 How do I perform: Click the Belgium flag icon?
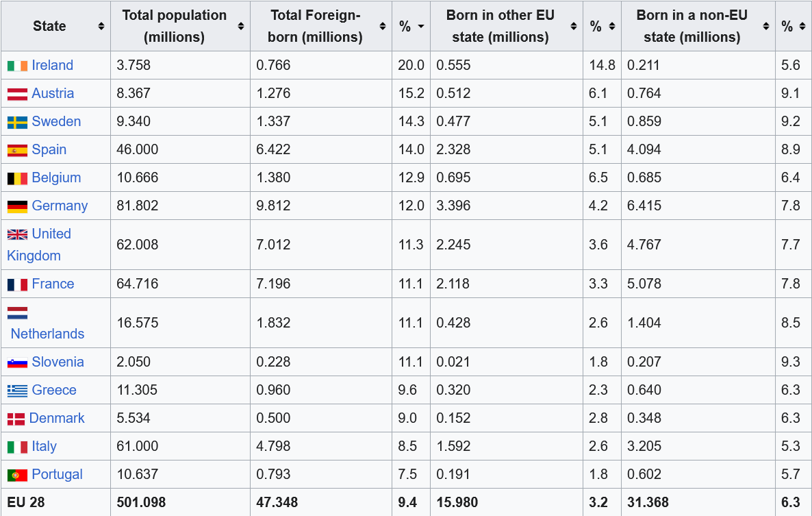coord(18,178)
